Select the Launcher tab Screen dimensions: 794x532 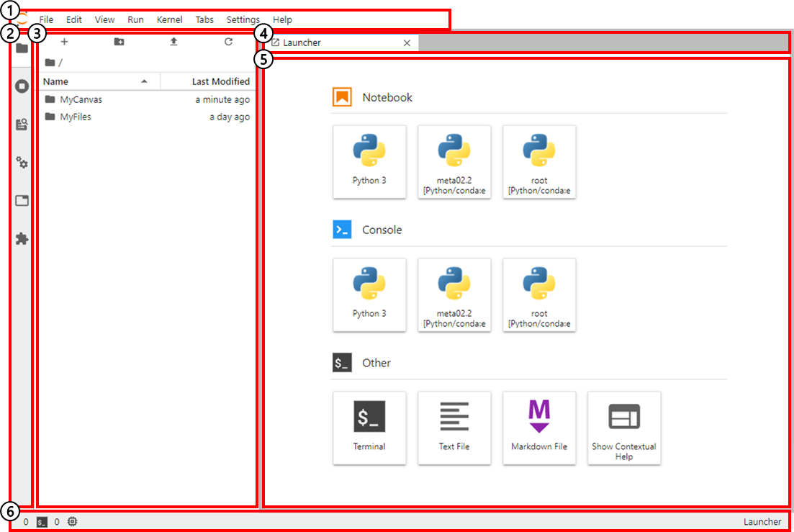302,43
